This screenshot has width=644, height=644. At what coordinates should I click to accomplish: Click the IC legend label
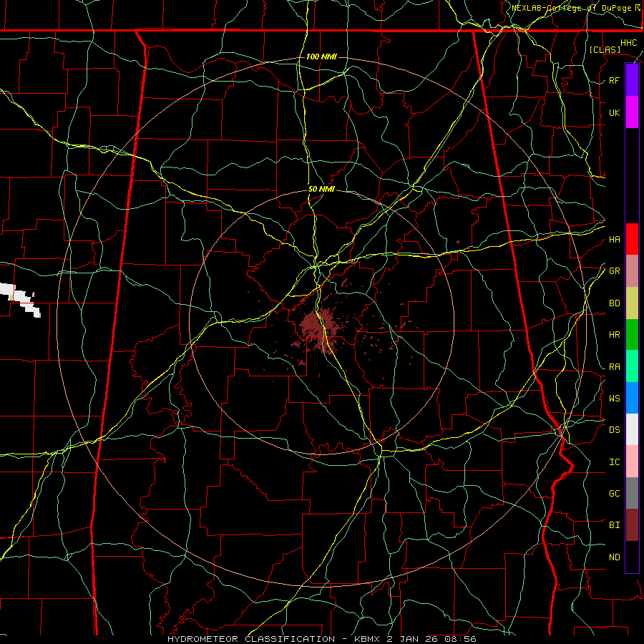coord(614,462)
